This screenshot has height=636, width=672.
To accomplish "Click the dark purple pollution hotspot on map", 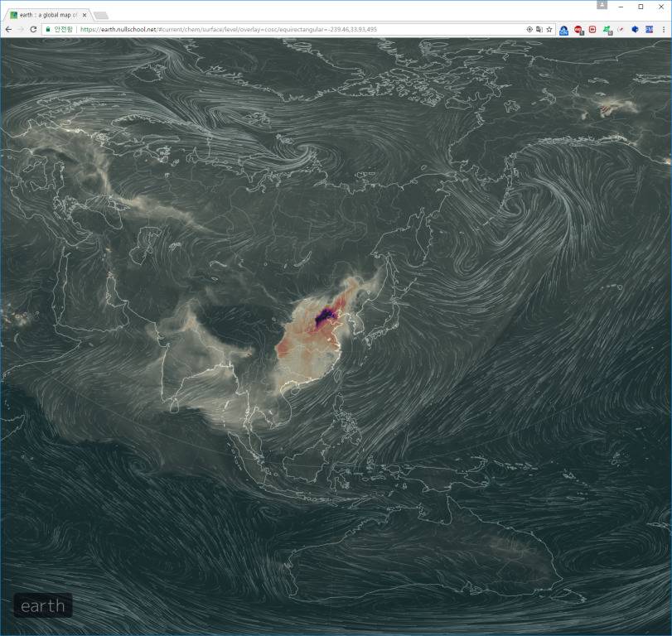I will tap(325, 314).
